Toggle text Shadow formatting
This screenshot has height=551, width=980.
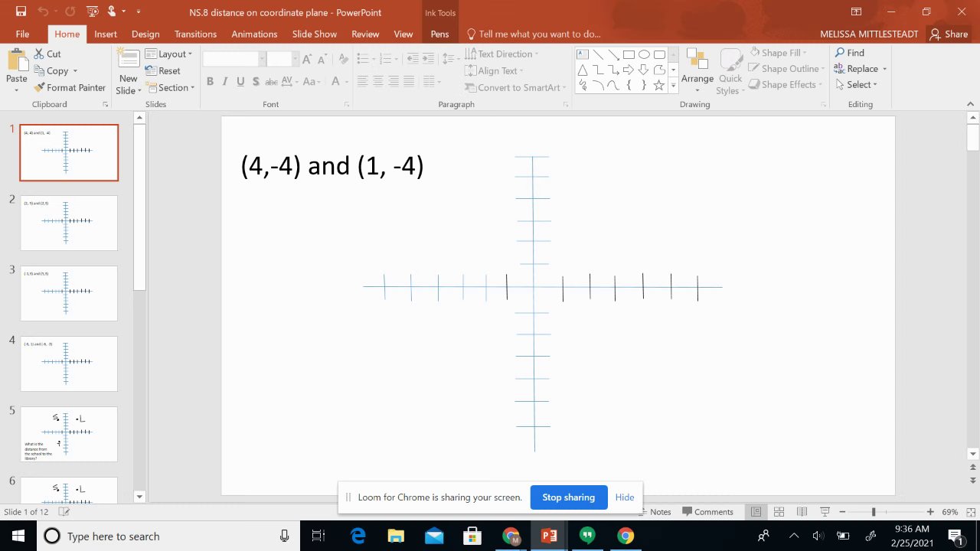[x=256, y=81]
